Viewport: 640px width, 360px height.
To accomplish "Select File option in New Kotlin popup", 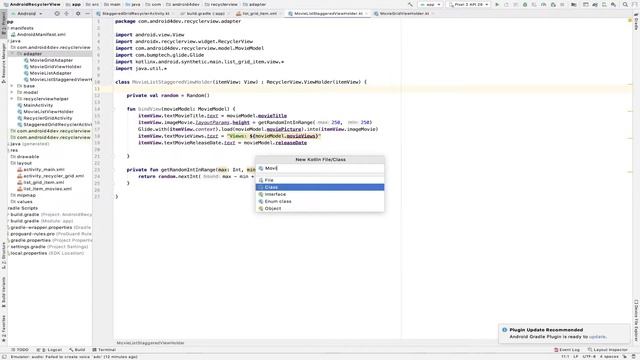I will coord(320,180).
